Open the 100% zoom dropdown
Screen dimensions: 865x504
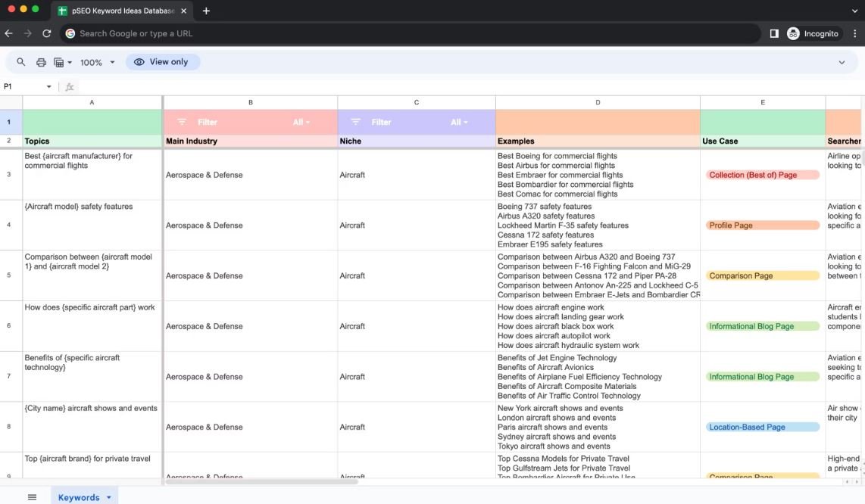(97, 62)
